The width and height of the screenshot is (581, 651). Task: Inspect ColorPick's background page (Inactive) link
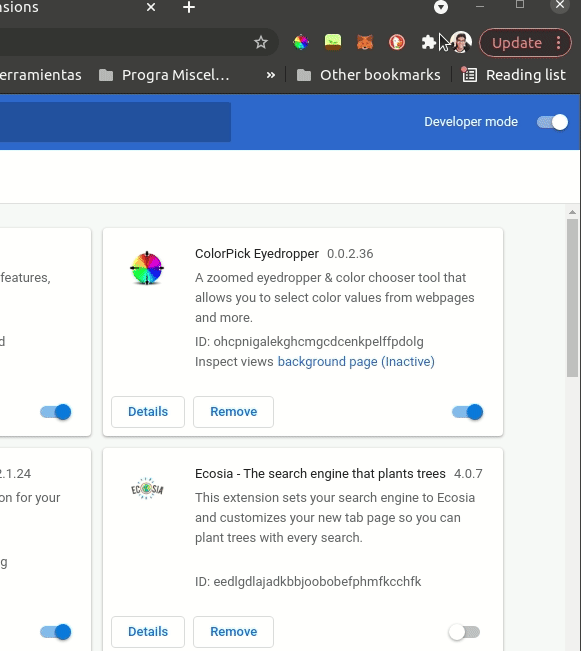click(x=356, y=362)
